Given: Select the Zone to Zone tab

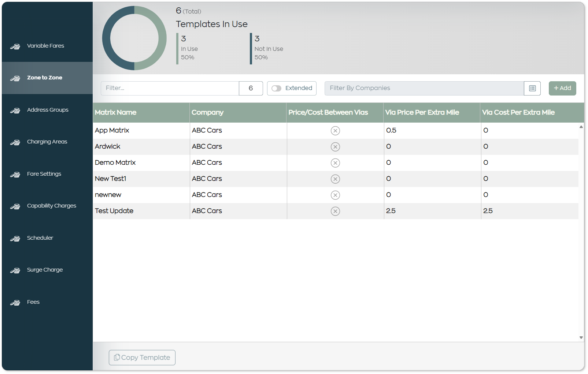Looking at the screenshot, I should click(44, 78).
